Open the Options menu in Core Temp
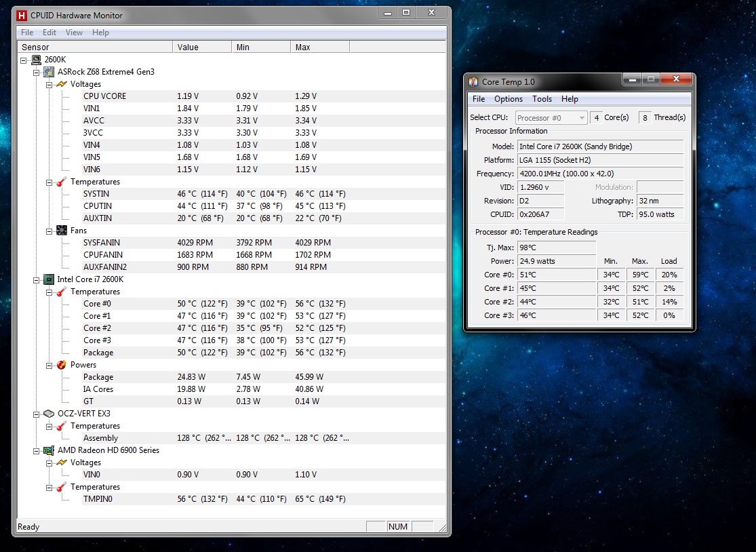The width and height of the screenshot is (756, 552). pos(508,99)
